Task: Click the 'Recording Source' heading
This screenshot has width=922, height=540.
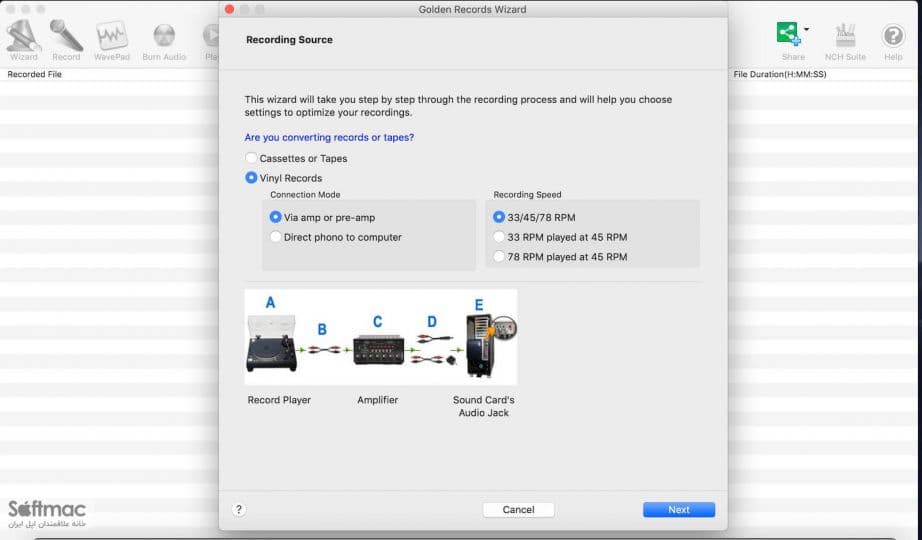Action: pos(289,39)
